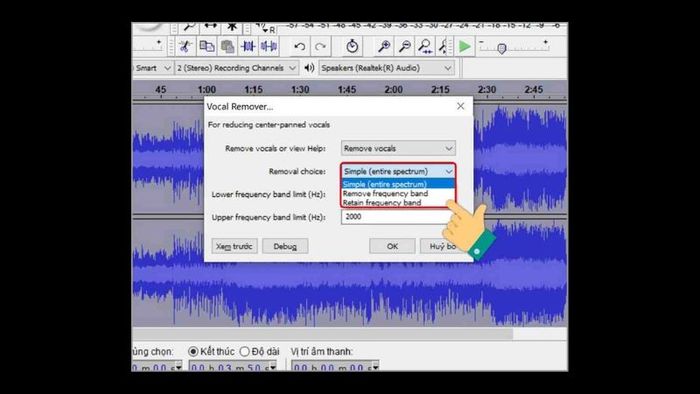The width and height of the screenshot is (700, 394).
Task: Click the OK button
Action: coord(392,246)
